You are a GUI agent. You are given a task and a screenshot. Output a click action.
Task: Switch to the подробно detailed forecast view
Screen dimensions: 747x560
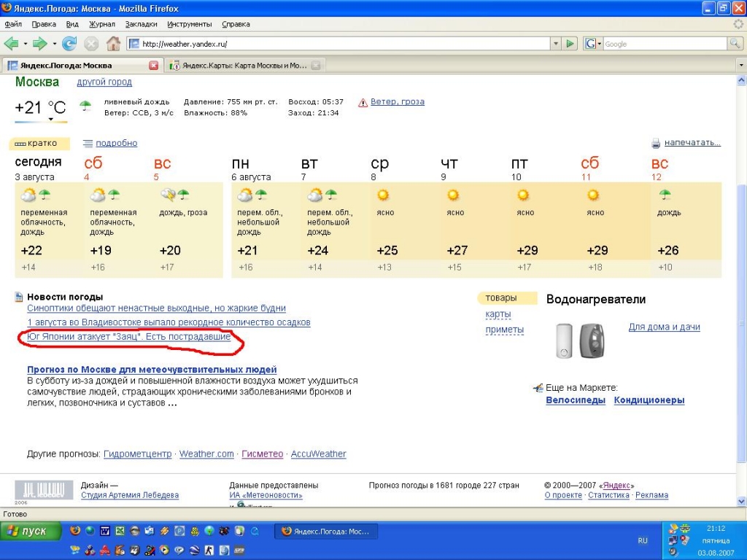[116, 144]
